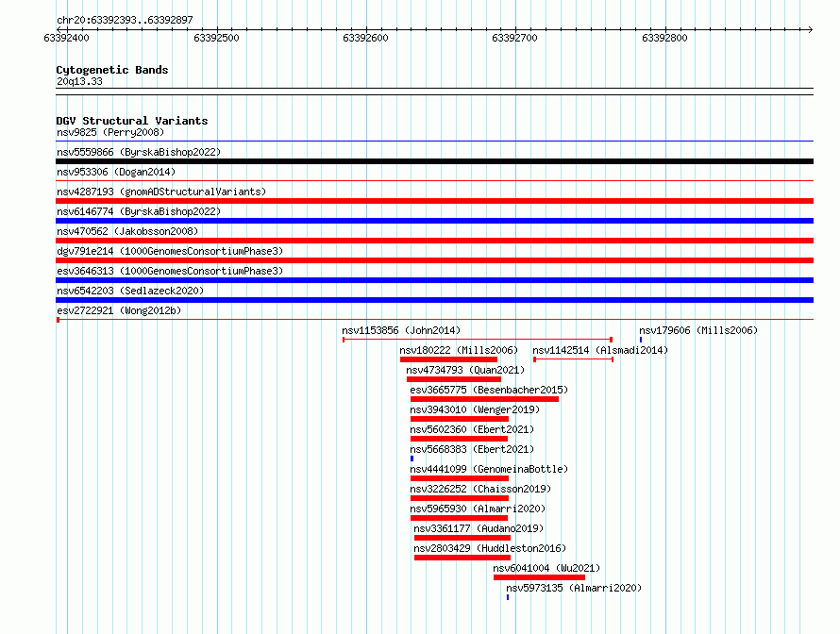The image size is (840, 634).
Task: Select the nsv1142514 (Alsmadi2014) span line
Action: (x=573, y=359)
